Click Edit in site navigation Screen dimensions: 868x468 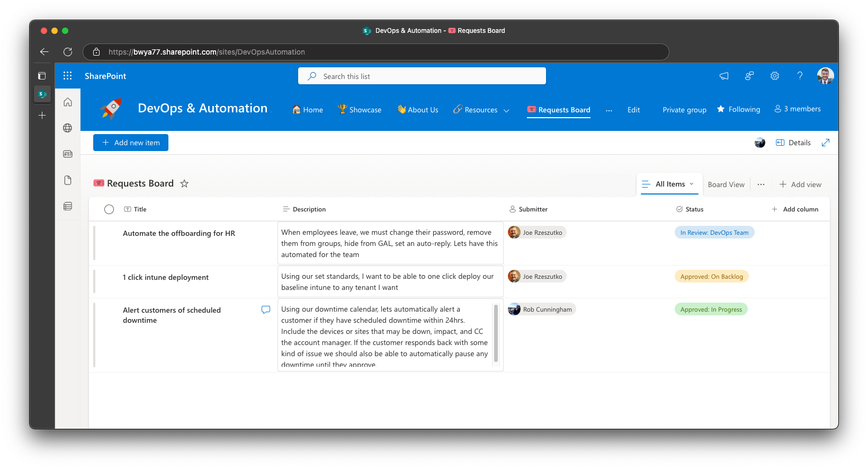[633, 110]
